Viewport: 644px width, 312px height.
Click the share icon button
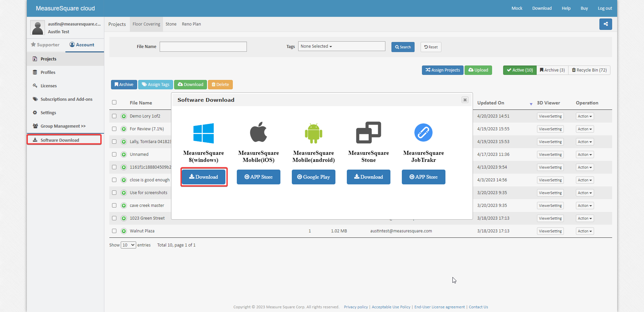(x=605, y=24)
